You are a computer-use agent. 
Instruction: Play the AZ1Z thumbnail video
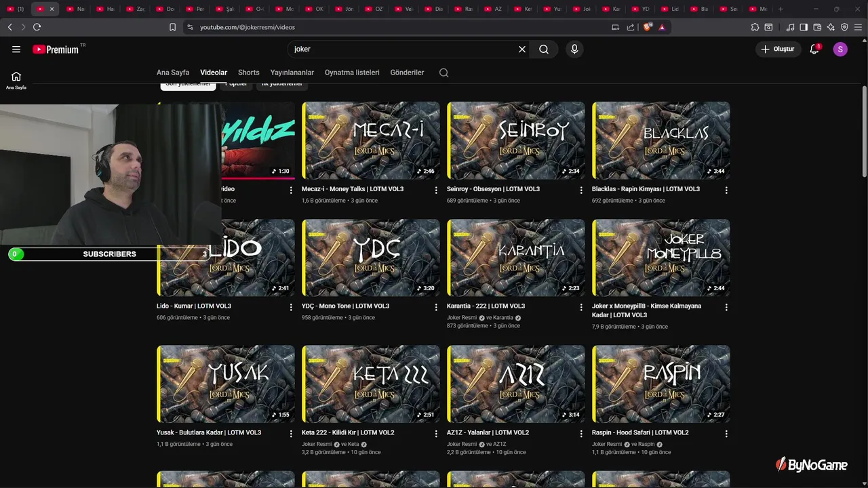click(x=516, y=384)
